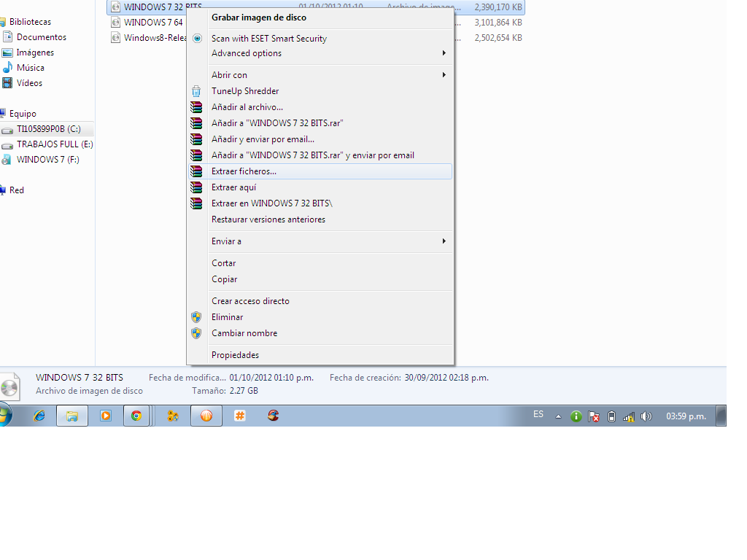The image size is (747, 560).
Task: Click the ES language indicator
Action: [x=538, y=414]
